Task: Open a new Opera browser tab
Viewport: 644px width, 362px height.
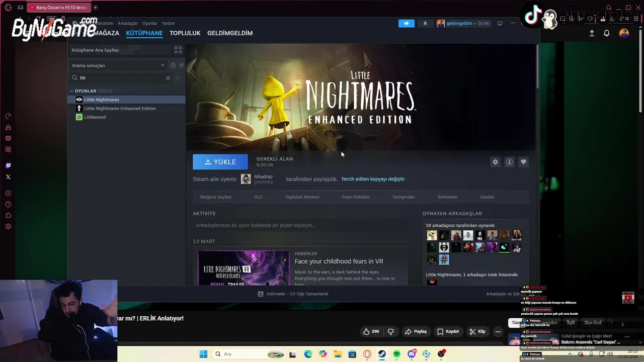Action: pyautogui.click(x=95, y=8)
